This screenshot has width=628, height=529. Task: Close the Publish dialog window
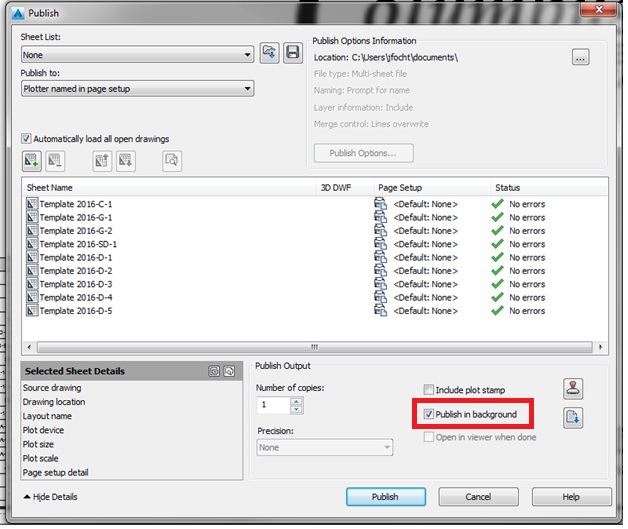(x=598, y=10)
